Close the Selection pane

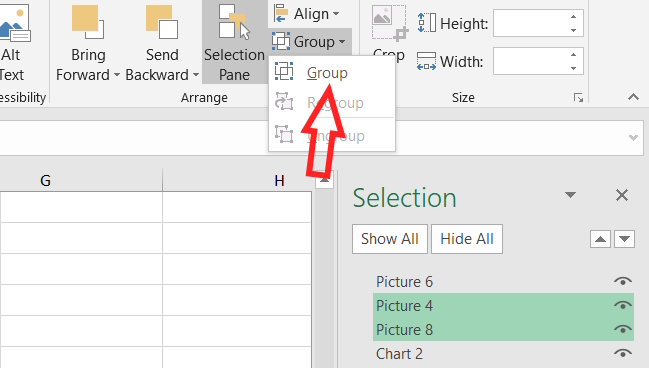coord(622,195)
